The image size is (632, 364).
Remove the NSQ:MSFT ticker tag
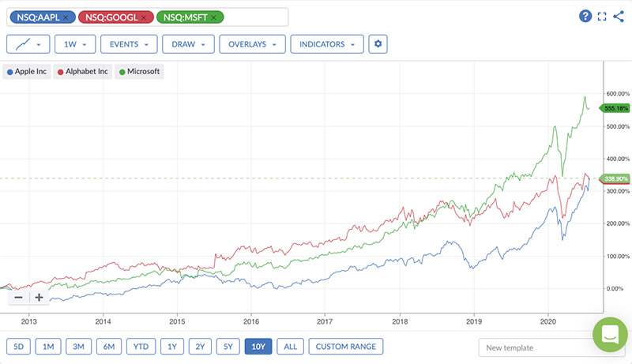tap(213, 17)
